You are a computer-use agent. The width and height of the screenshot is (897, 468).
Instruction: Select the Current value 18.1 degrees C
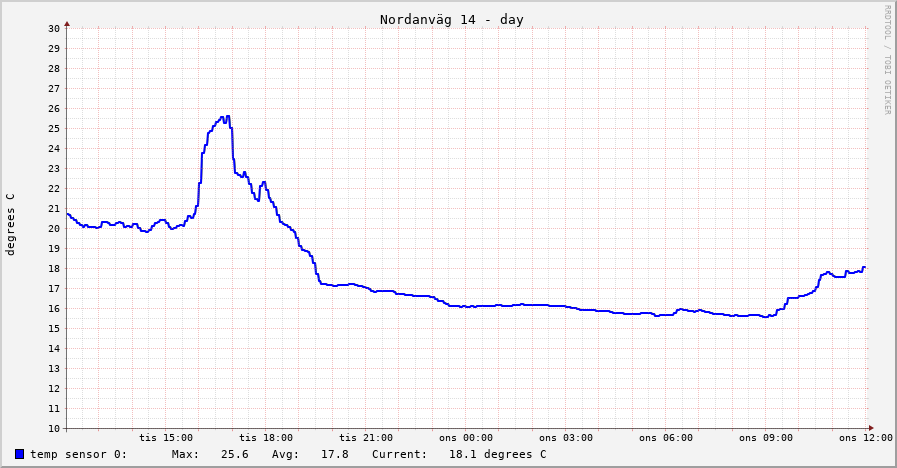(498, 454)
